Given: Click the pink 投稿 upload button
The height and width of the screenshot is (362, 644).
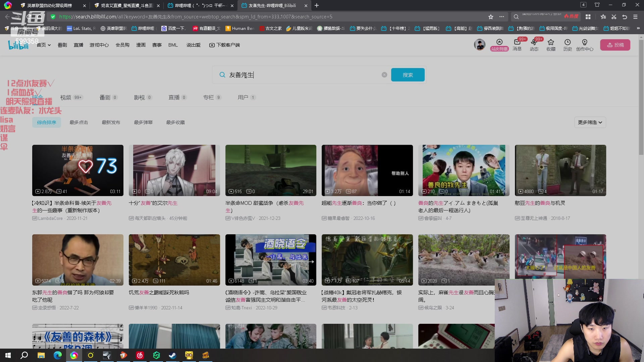Looking at the screenshot, I should 615,45.
